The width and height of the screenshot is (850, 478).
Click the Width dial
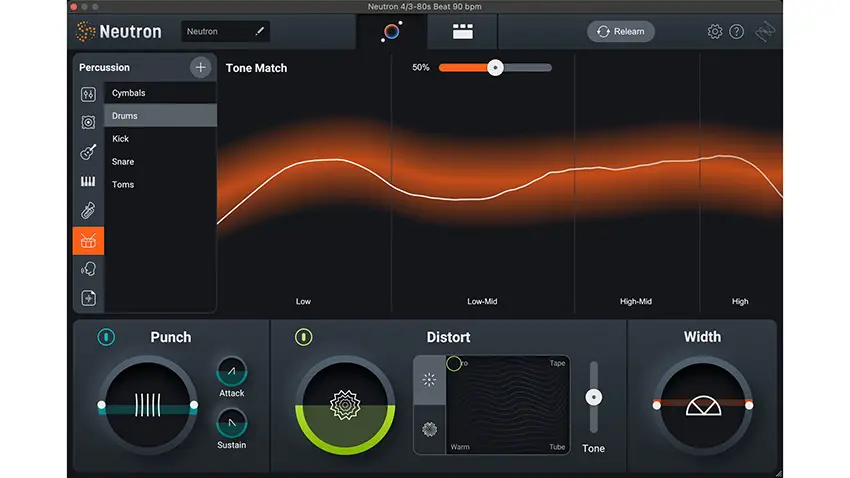tap(703, 405)
